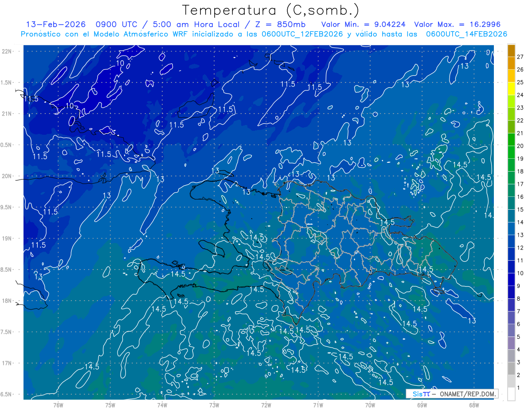Click 'Valor Max. = 16.2996' text
Image resolution: width=532 pixels, height=411 pixels.
pyautogui.click(x=458, y=24)
